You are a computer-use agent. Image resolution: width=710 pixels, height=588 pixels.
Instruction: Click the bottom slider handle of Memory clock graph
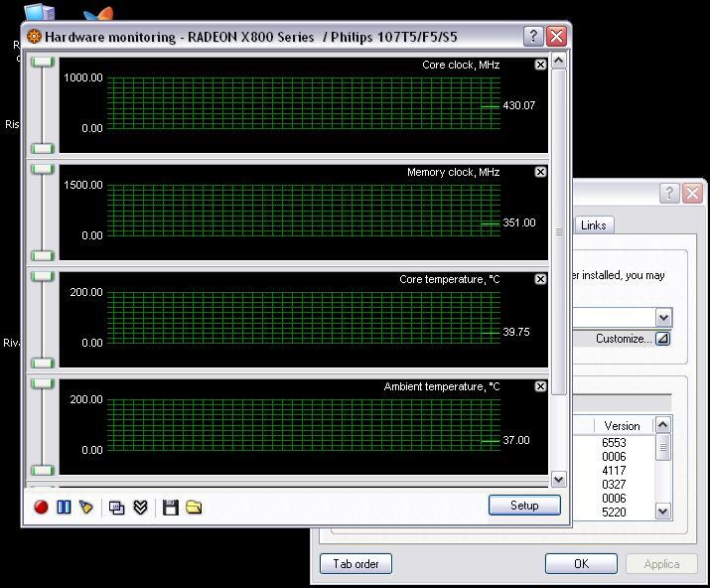[43, 255]
